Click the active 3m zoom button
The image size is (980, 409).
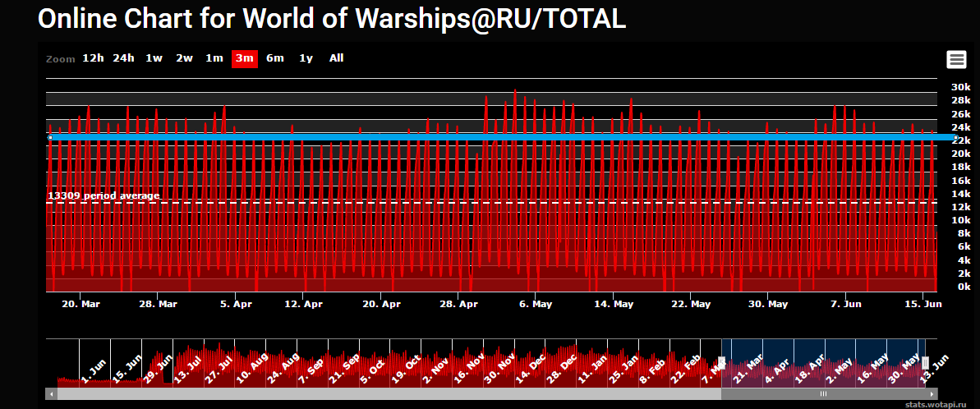pos(244,58)
